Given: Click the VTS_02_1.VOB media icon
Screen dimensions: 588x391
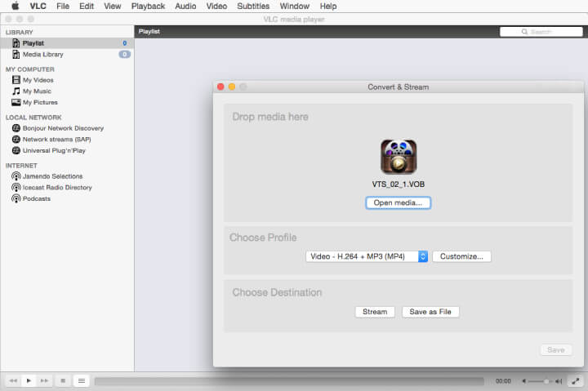Looking at the screenshot, I should 399,157.
